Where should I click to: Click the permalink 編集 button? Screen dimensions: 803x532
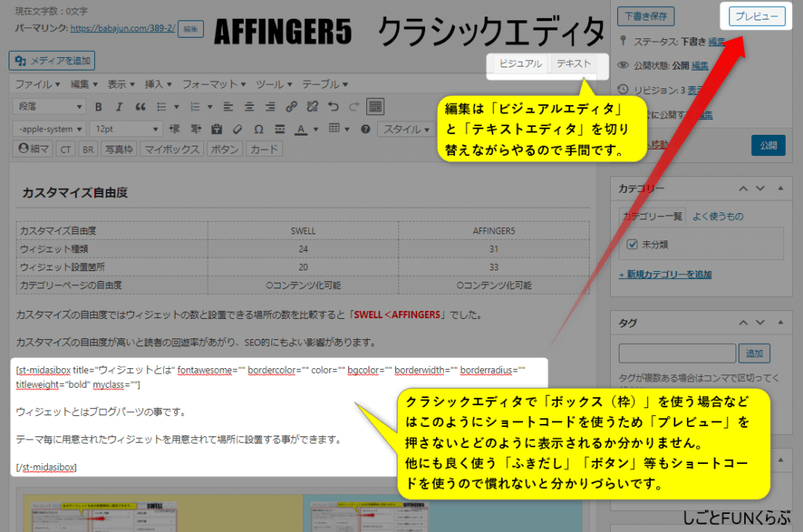tap(191, 29)
